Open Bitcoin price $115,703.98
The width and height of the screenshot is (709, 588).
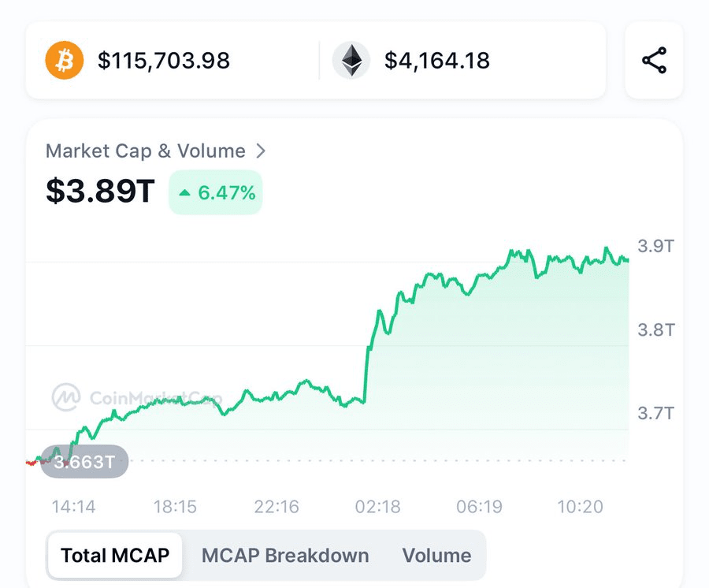pyautogui.click(x=164, y=61)
